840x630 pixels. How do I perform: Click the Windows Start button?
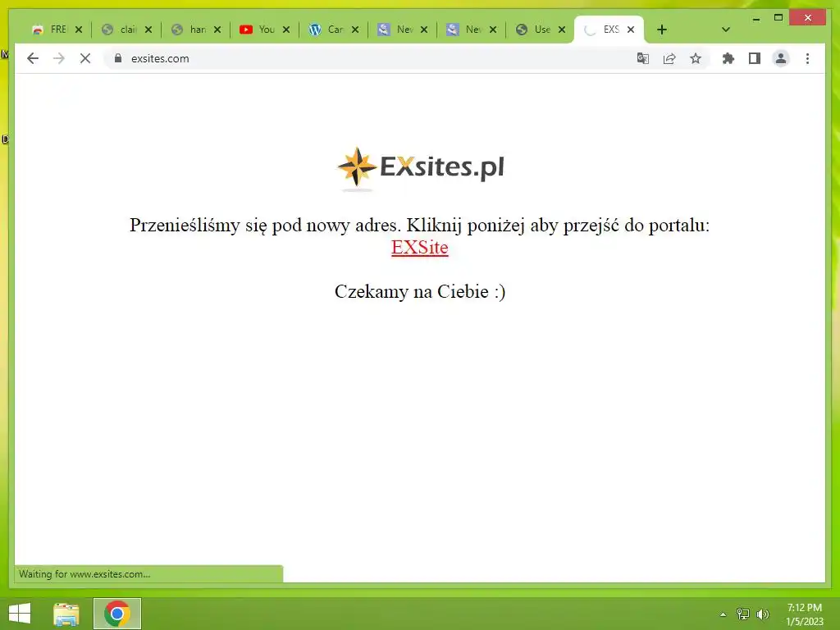[x=20, y=614]
